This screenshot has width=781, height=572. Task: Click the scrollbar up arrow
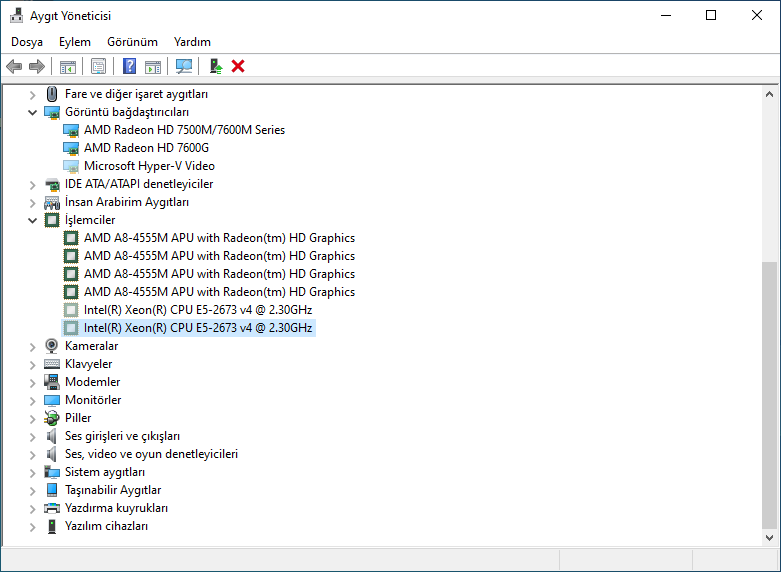pos(770,94)
